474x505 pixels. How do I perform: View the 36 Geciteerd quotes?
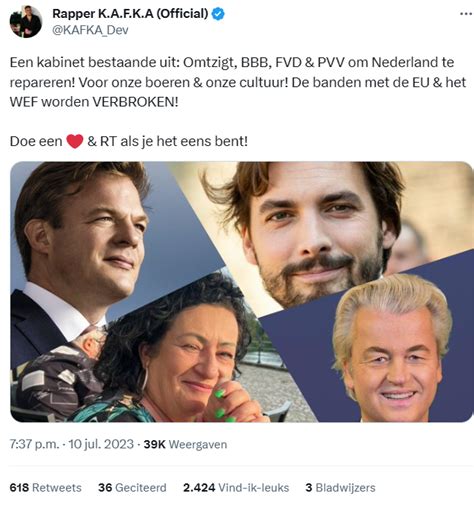[x=132, y=488]
